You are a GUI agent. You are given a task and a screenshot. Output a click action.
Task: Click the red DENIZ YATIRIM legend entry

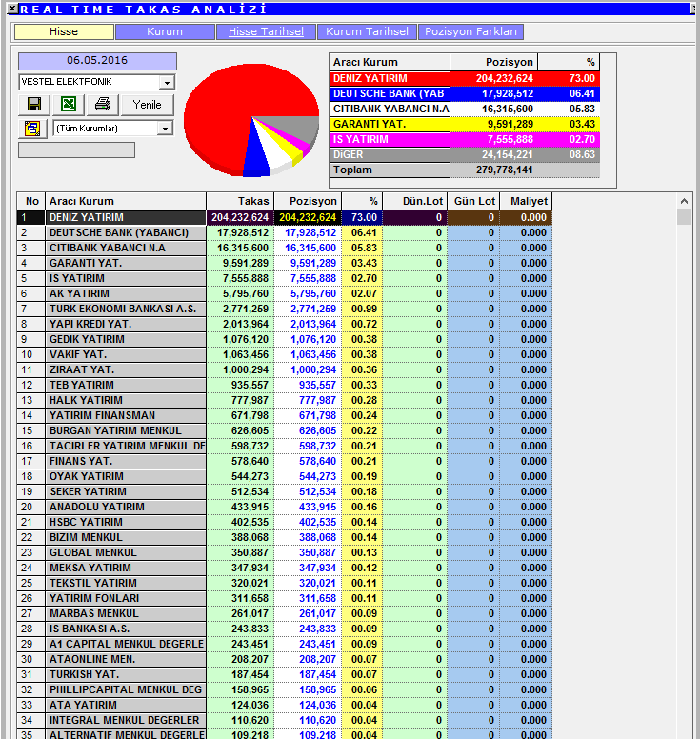(389, 78)
